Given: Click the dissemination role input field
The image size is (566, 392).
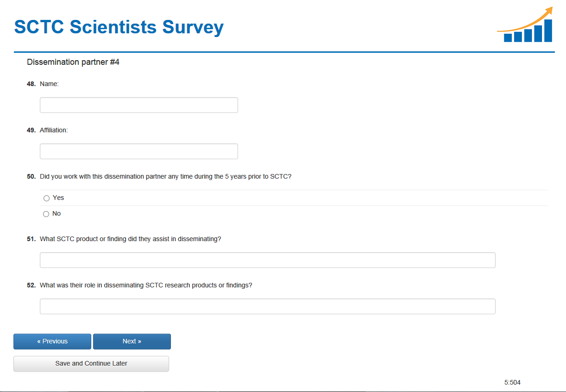Looking at the screenshot, I should tap(267, 306).
